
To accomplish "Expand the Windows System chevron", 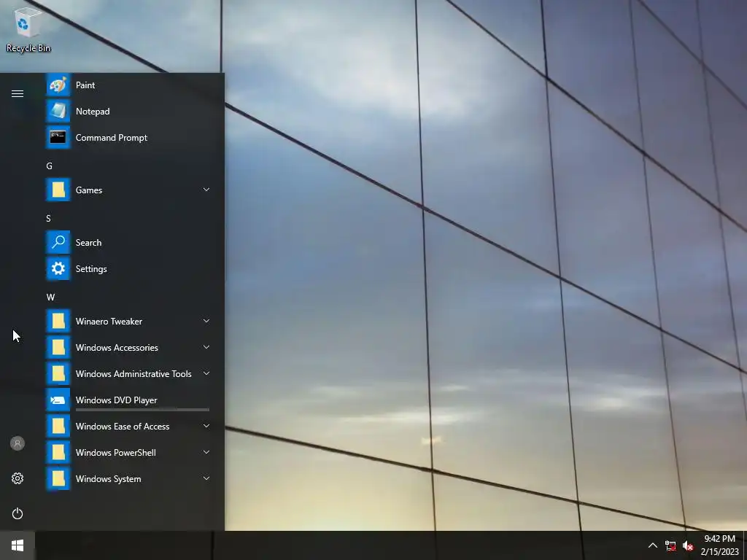I will [206, 478].
